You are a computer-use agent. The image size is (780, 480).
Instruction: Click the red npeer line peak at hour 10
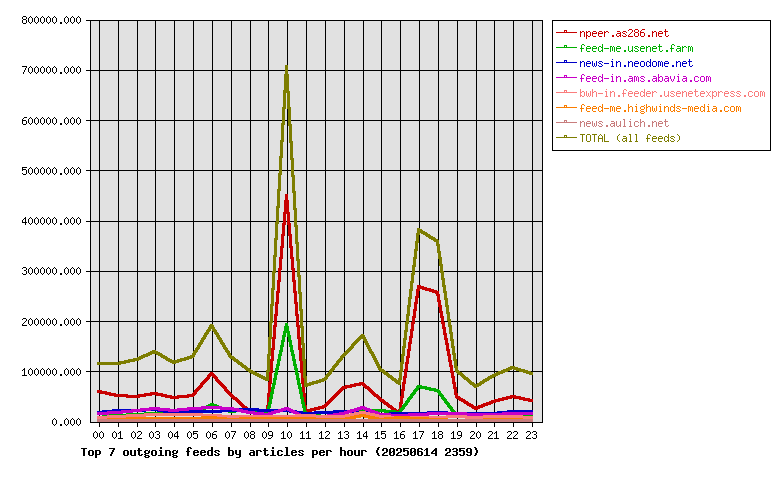click(x=287, y=196)
